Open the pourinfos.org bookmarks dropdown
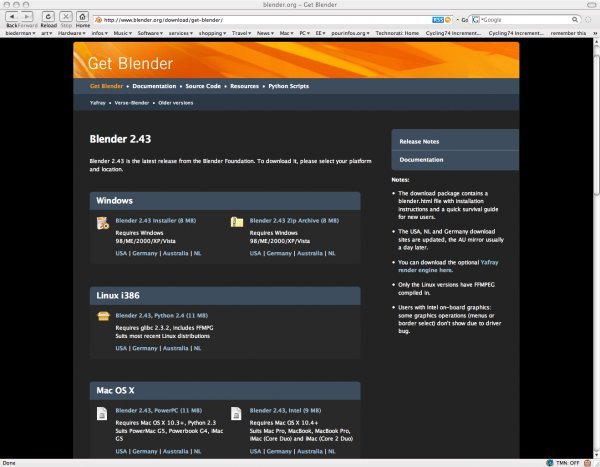Screen dimensions: 600x467 pos(350,33)
